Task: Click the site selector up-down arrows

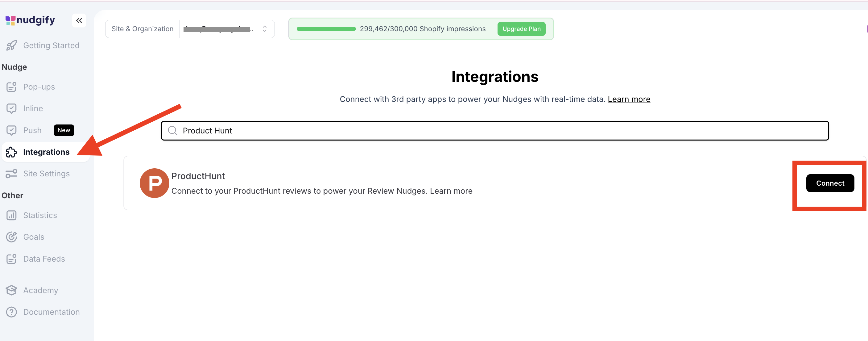Action: [x=265, y=29]
